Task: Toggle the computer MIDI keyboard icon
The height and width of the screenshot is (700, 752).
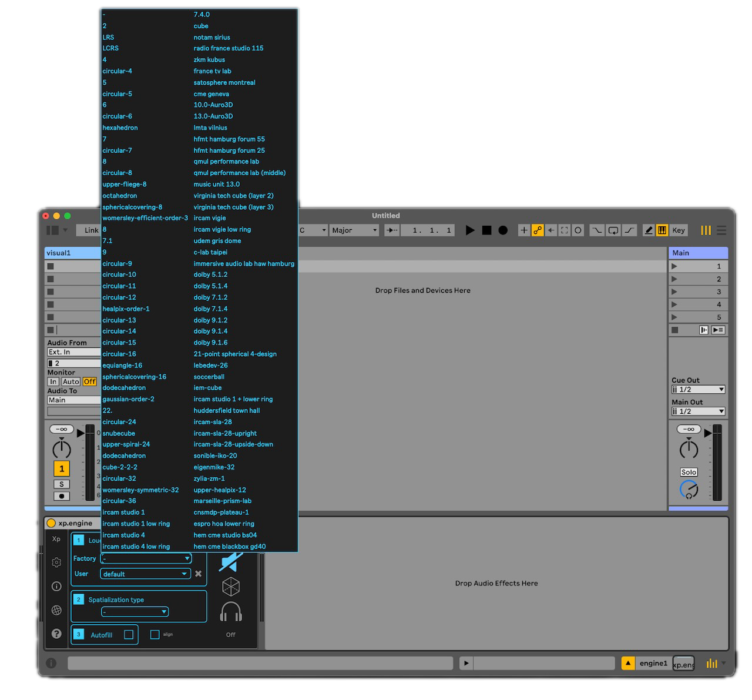Action: (x=662, y=230)
